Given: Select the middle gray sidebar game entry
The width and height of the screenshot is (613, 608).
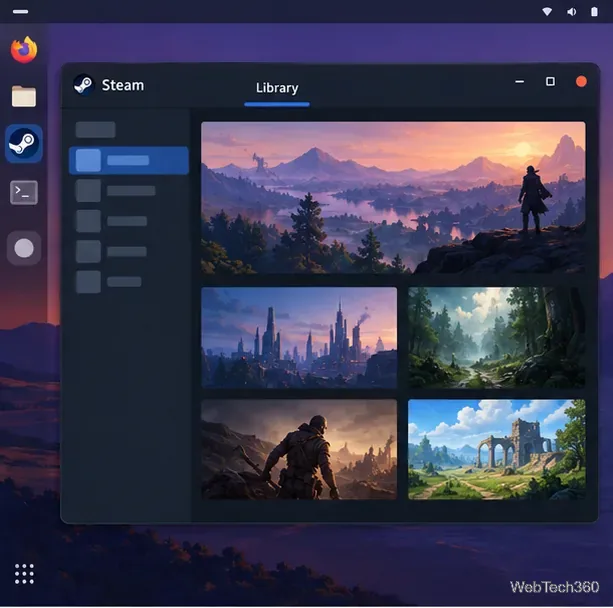Looking at the screenshot, I should (111, 221).
